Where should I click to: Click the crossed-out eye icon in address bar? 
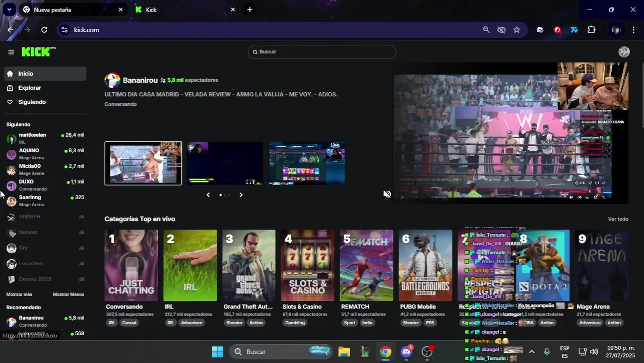click(x=501, y=30)
